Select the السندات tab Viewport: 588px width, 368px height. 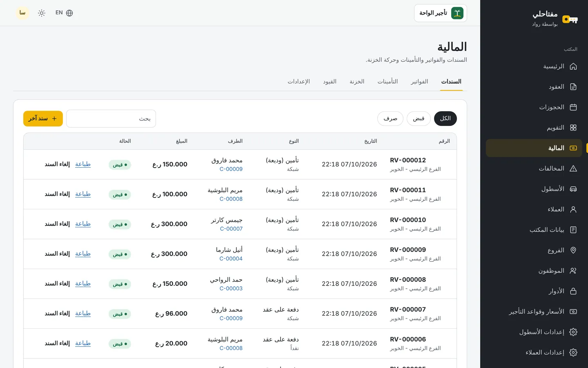tap(451, 82)
